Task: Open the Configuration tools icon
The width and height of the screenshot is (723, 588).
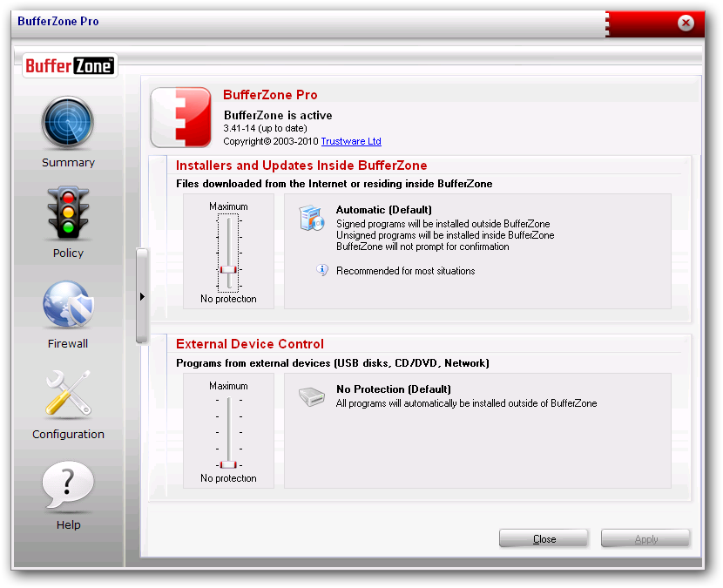Action: coord(68,393)
